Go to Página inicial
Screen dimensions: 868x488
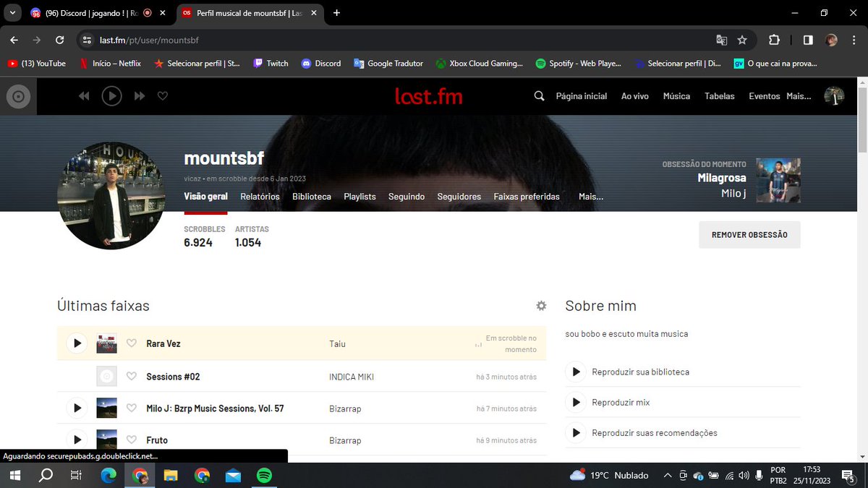[x=582, y=96]
